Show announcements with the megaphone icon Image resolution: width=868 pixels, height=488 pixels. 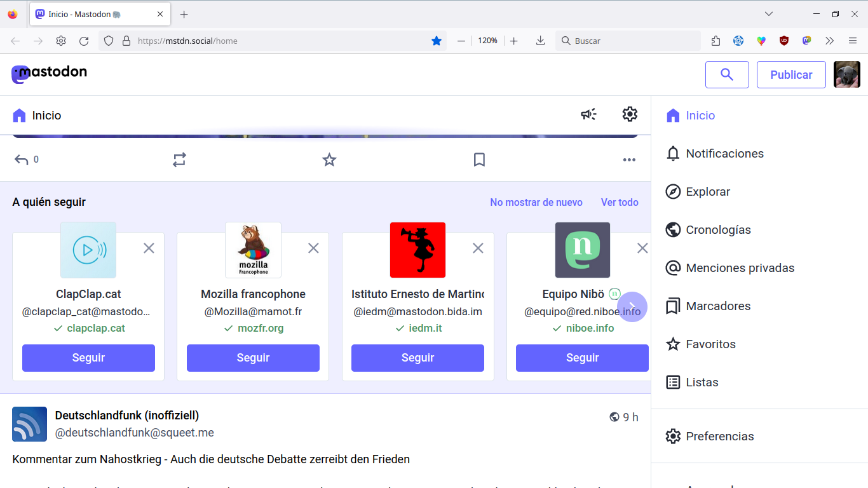pos(588,114)
